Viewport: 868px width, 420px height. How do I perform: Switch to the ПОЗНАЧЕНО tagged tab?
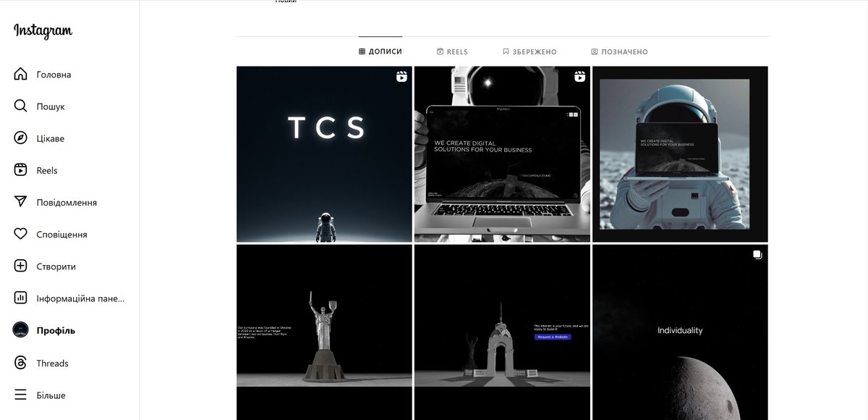(x=619, y=52)
